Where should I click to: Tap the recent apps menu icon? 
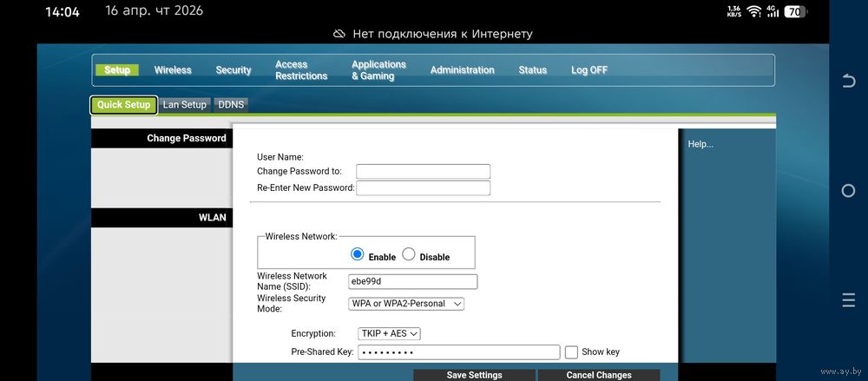[849, 300]
